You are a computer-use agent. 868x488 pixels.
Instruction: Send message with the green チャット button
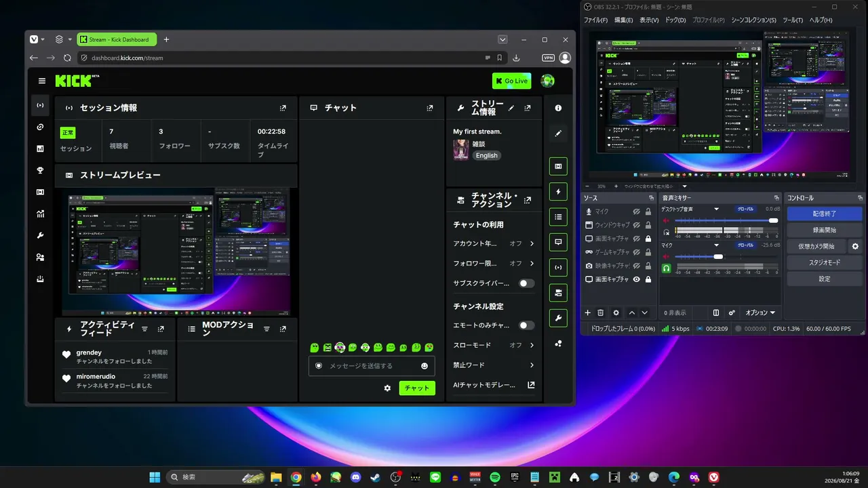pyautogui.click(x=417, y=388)
